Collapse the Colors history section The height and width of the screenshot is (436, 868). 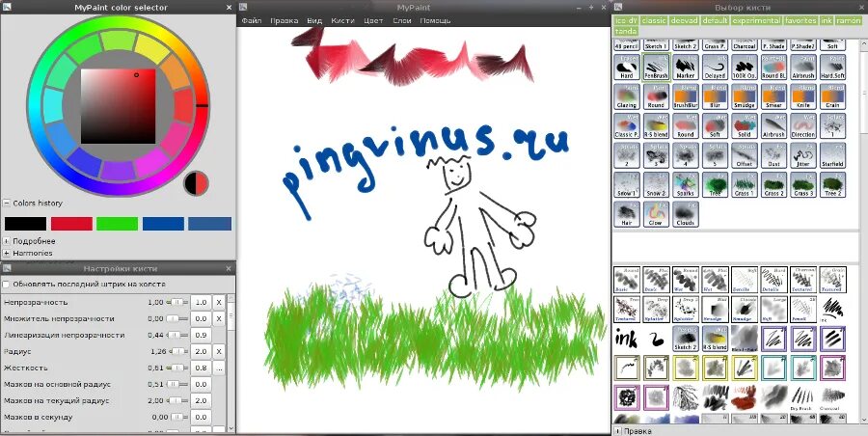pos(6,203)
